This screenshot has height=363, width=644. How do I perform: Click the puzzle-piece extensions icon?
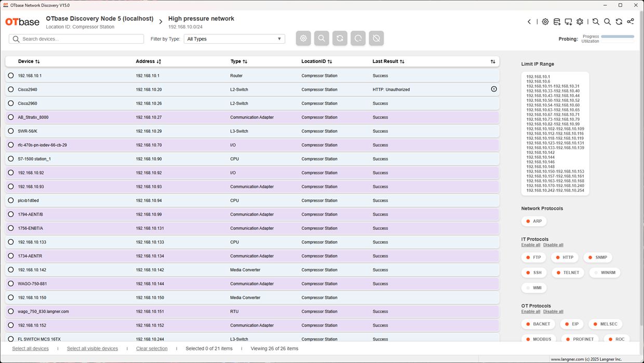pos(580,22)
